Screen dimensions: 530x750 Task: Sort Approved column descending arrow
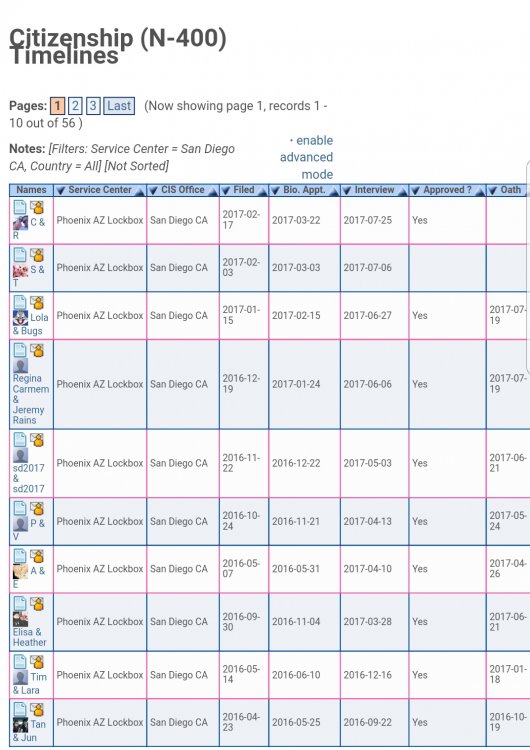(416, 190)
